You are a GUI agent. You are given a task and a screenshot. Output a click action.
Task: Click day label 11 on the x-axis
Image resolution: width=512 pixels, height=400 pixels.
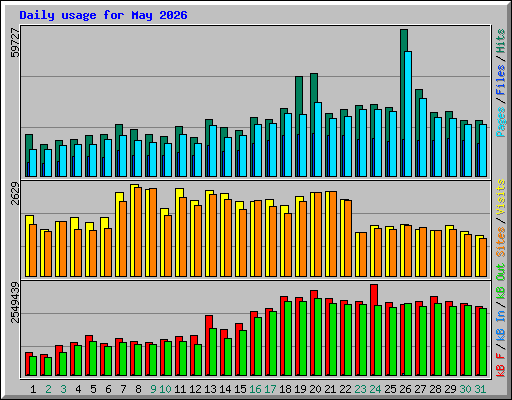(180, 389)
